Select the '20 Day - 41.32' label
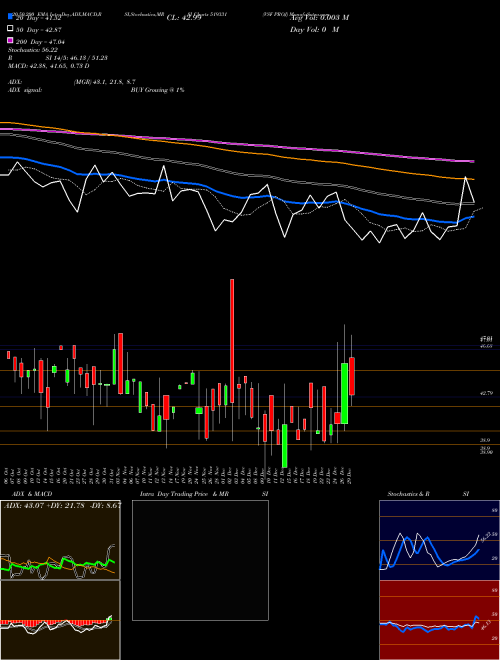This screenshot has height=660, width=500. (39, 18)
